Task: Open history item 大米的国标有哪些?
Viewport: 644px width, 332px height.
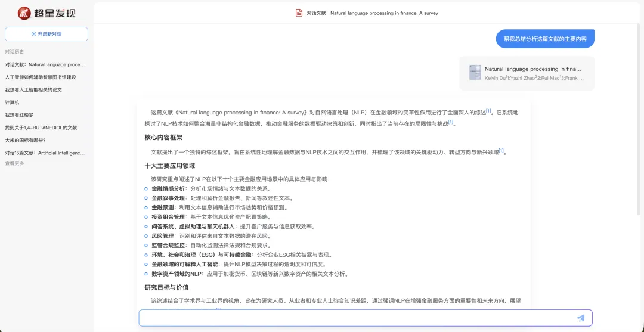Action: 25,140
